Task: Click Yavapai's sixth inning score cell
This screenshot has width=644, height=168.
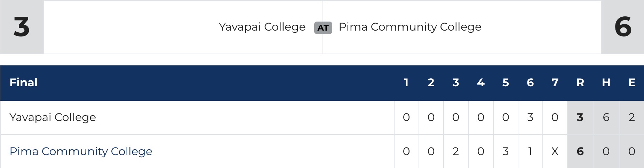Action: point(530,117)
